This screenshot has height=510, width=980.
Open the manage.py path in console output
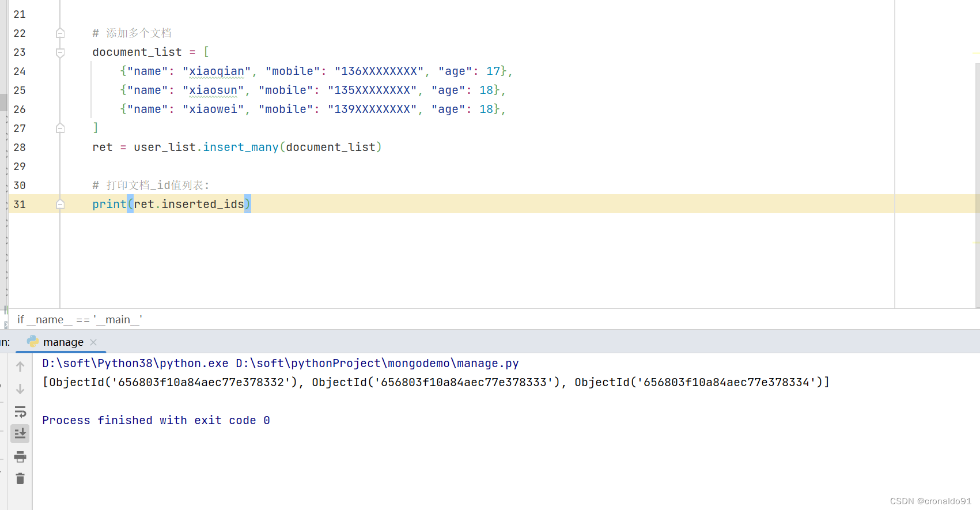tap(377, 363)
